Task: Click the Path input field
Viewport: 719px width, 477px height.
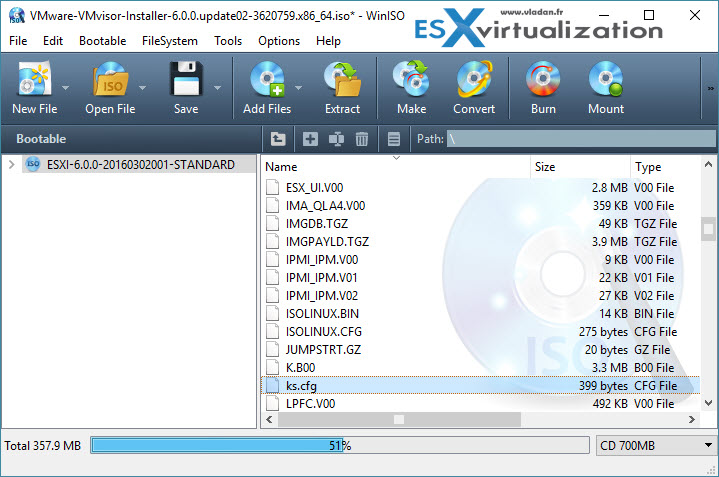Action: [x=581, y=139]
